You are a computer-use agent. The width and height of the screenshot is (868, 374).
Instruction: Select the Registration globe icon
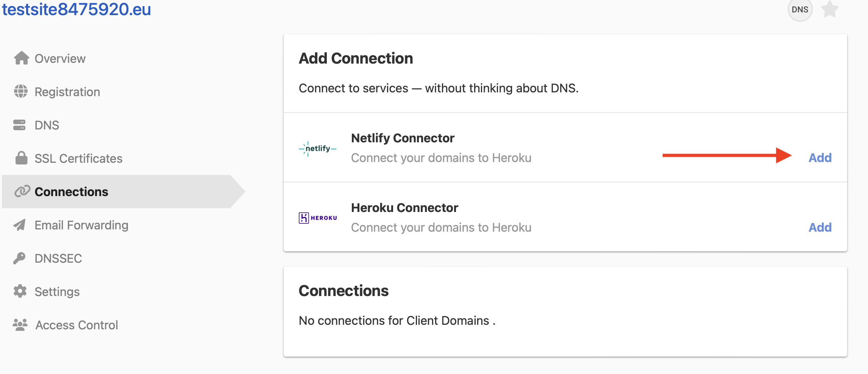21,92
